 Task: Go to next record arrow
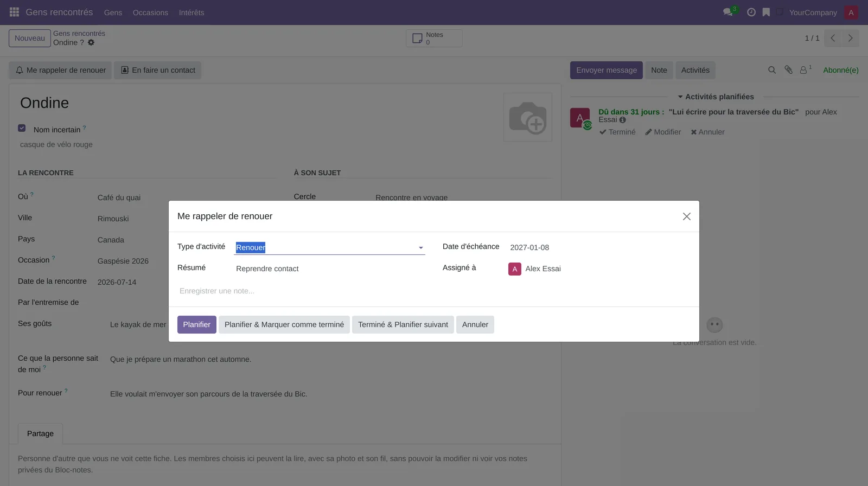(851, 38)
